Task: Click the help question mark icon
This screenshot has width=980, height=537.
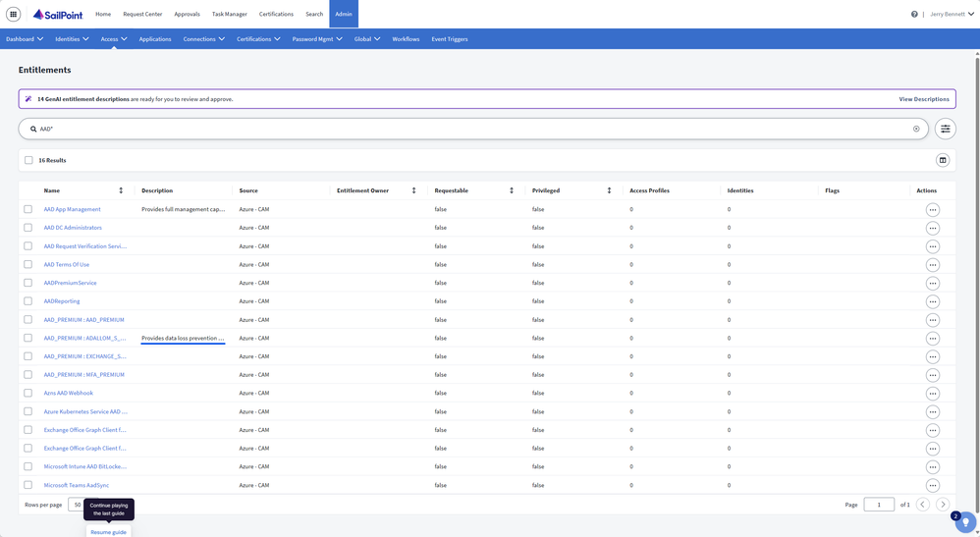Action: (914, 14)
